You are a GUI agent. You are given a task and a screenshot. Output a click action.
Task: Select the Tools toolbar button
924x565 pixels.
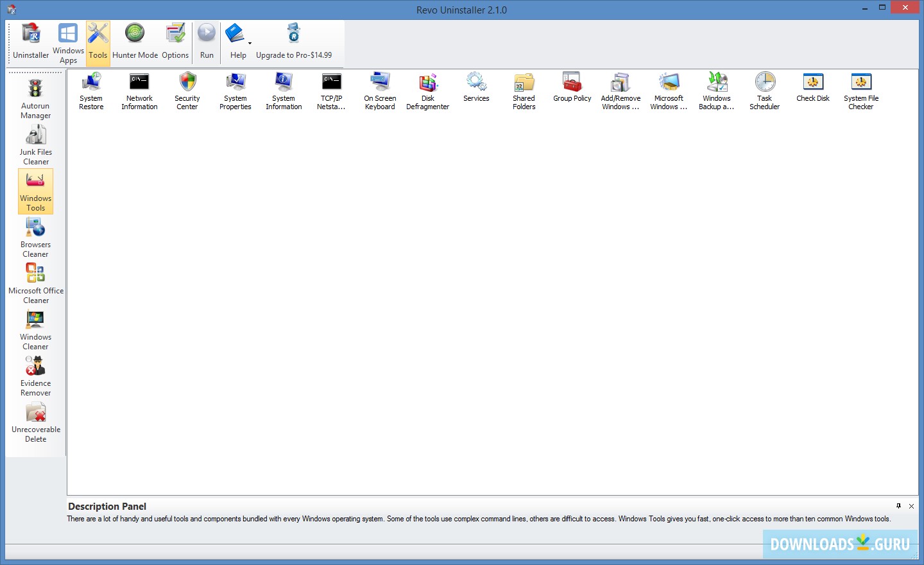click(x=98, y=42)
